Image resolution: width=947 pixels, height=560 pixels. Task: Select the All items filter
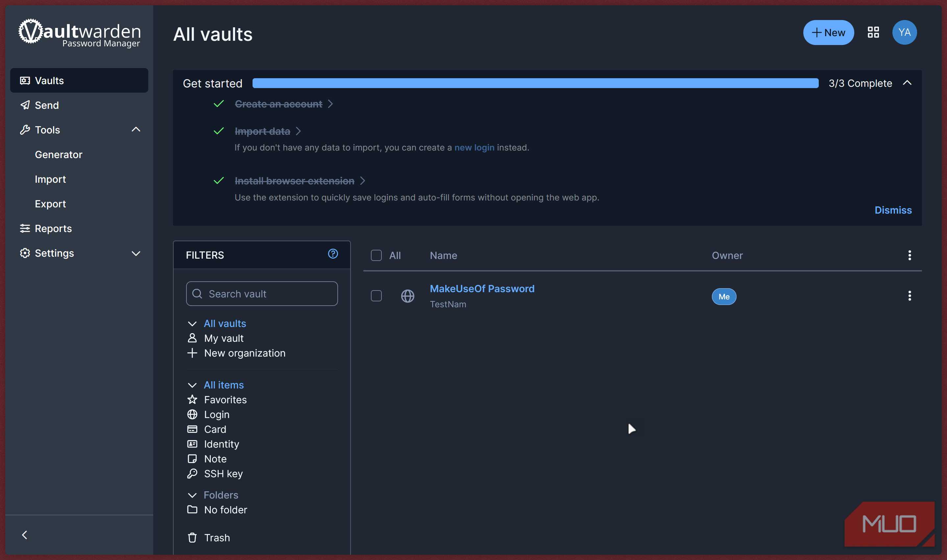click(x=224, y=385)
